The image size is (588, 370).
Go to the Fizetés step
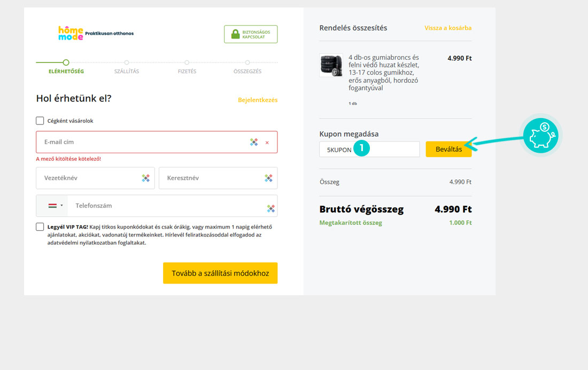point(187,63)
